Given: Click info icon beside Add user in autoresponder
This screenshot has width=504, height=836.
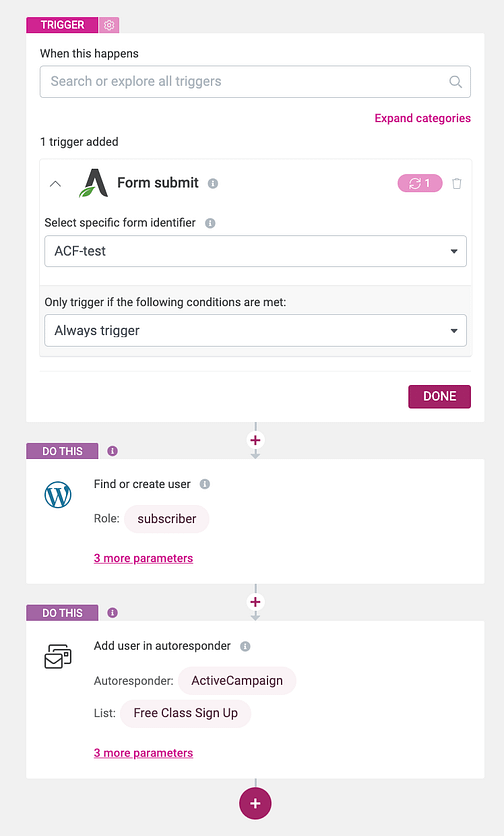Looking at the screenshot, I should click(x=245, y=646).
